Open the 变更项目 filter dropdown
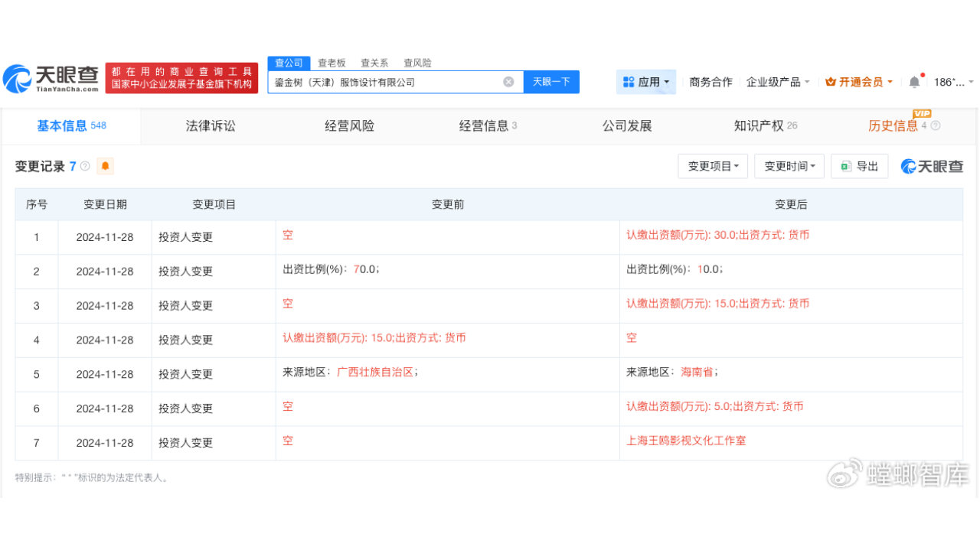Viewport: 980px width, 550px height. click(712, 166)
